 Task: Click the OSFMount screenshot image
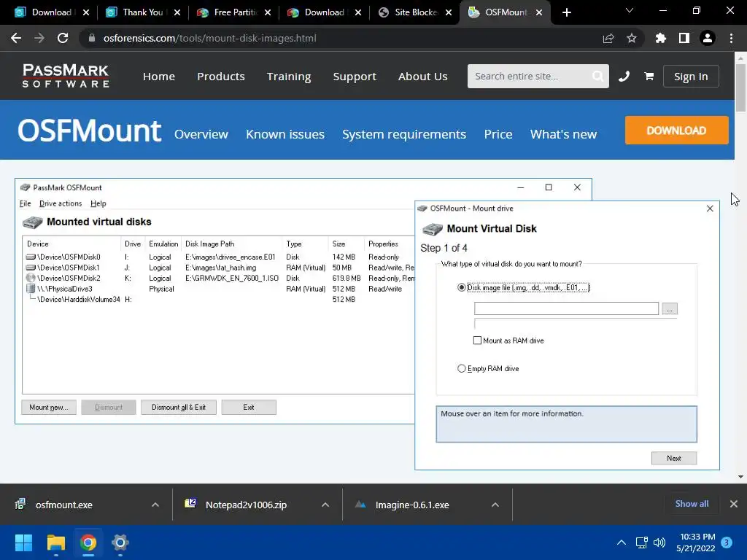click(367, 324)
